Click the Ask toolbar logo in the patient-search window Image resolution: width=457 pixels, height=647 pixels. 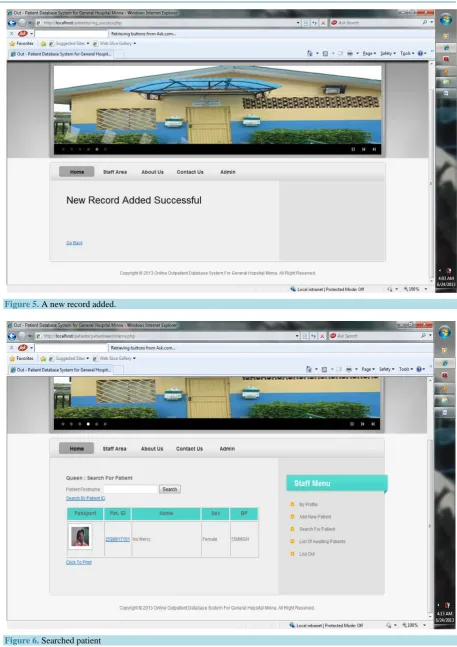pos(23,348)
